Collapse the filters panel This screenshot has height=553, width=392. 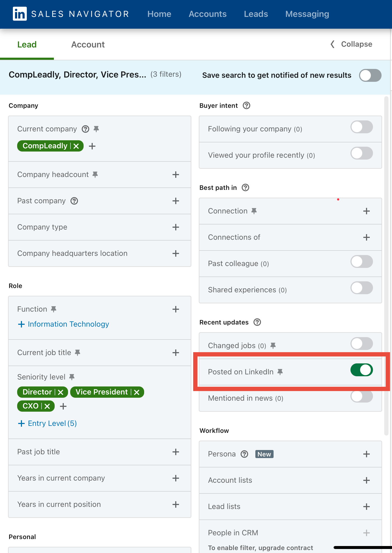click(x=351, y=44)
